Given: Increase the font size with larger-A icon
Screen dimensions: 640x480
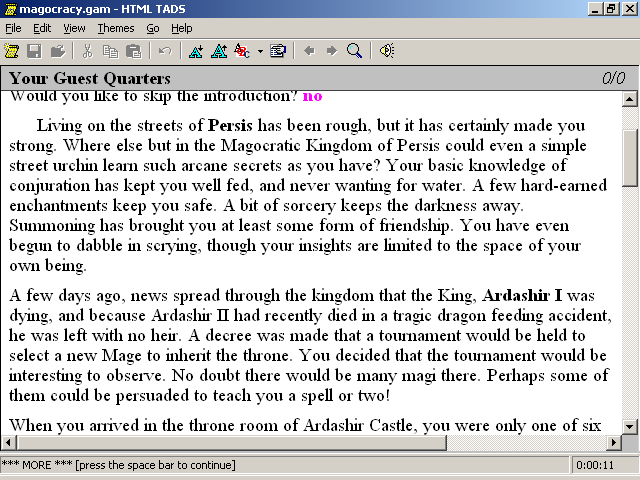Looking at the screenshot, I should 218,50.
